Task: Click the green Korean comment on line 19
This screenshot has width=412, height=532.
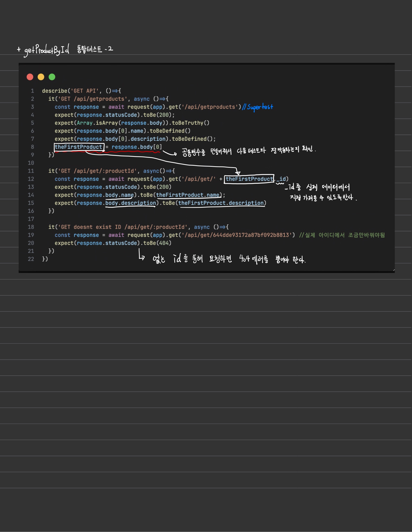Action: pos(342,235)
